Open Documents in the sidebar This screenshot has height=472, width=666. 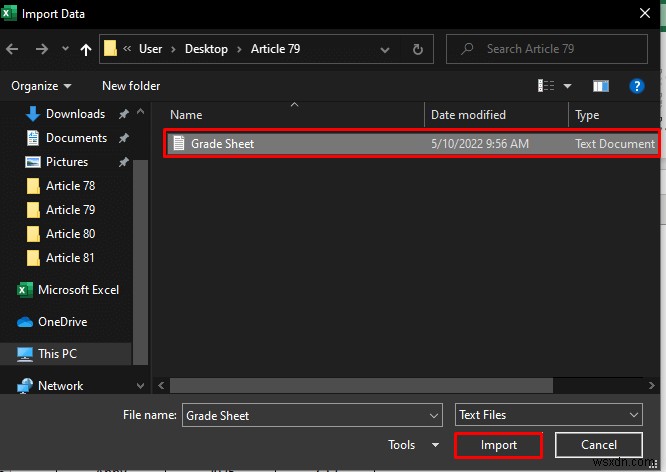(x=76, y=138)
